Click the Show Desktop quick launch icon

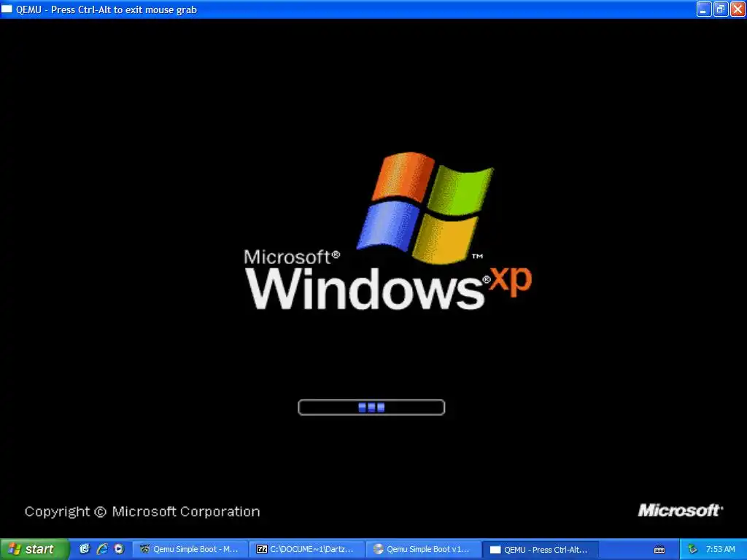coord(85,549)
